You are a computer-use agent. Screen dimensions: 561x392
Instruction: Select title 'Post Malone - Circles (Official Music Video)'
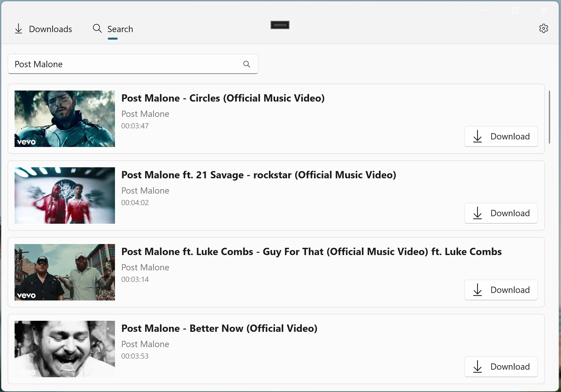pos(223,98)
